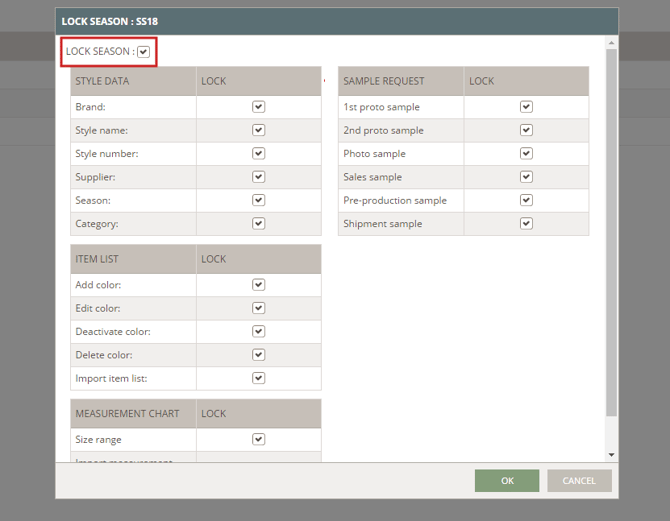Toggle the Style number lock checkbox
The height and width of the screenshot is (521, 670).
pos(258,153)
